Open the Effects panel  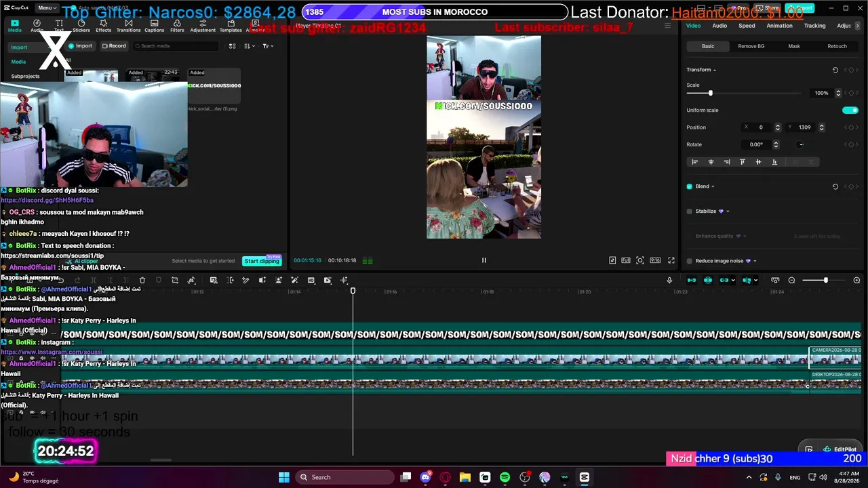(104, 26)
